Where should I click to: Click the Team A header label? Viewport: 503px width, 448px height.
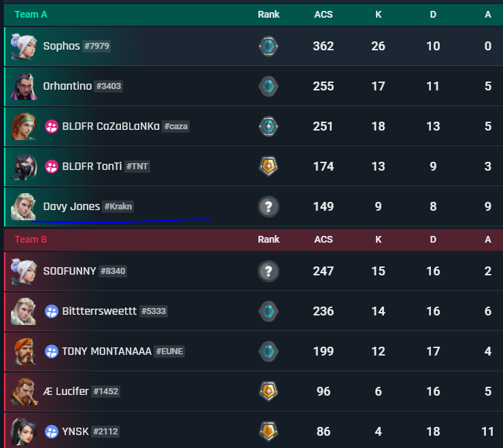click(31, 14)
